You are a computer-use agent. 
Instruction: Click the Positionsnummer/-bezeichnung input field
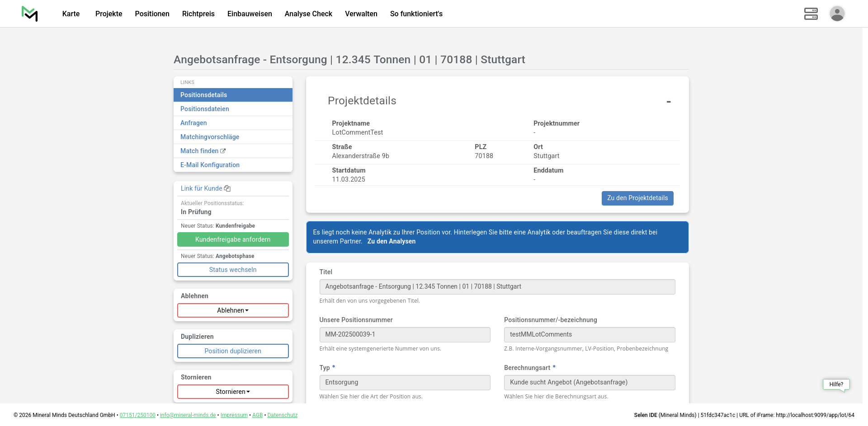coord(589,335)
